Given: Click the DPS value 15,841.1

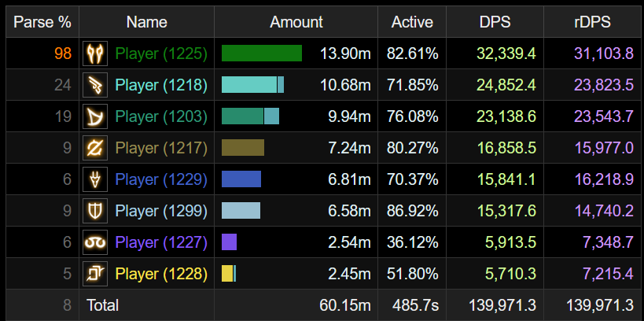Looking at the screenshot, I should pos(506,179).
